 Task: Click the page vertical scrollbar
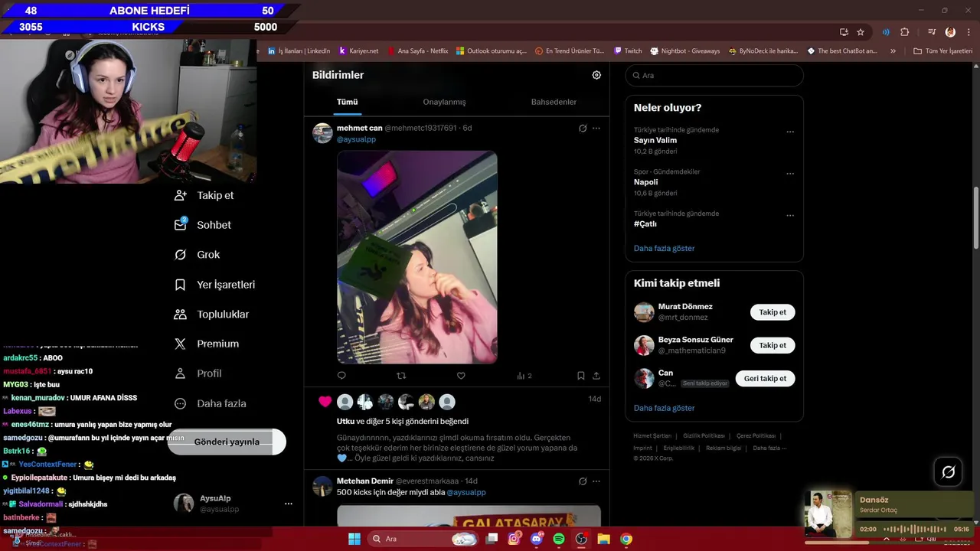[975, 217]
